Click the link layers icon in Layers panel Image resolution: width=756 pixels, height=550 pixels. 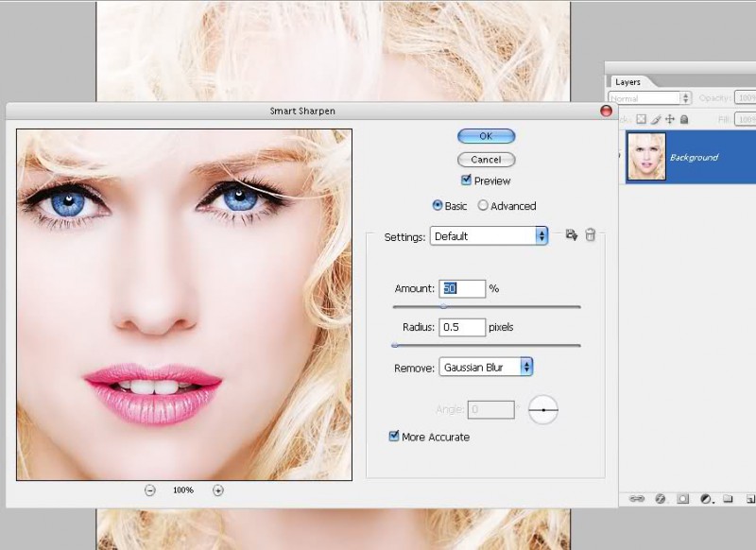tap(636, 498)
